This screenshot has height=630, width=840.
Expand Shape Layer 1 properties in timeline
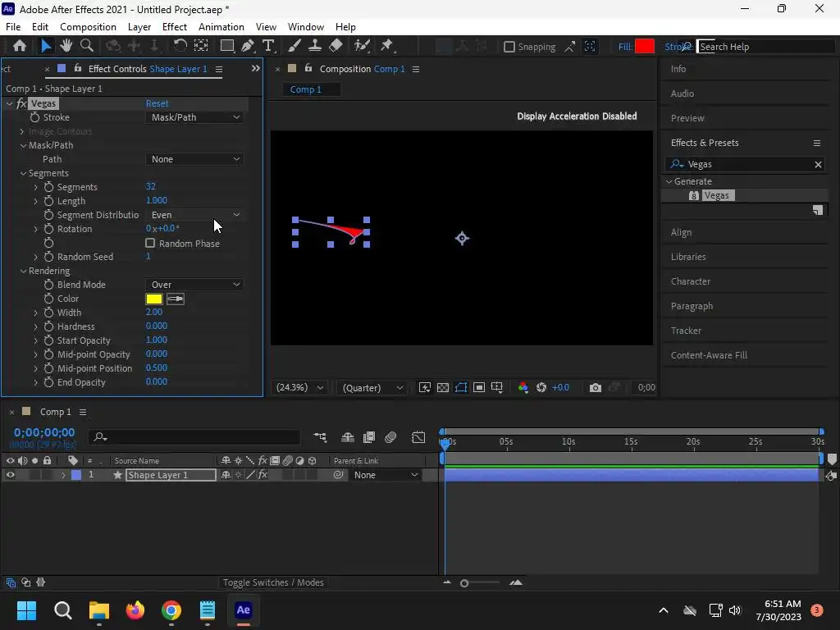63,475
